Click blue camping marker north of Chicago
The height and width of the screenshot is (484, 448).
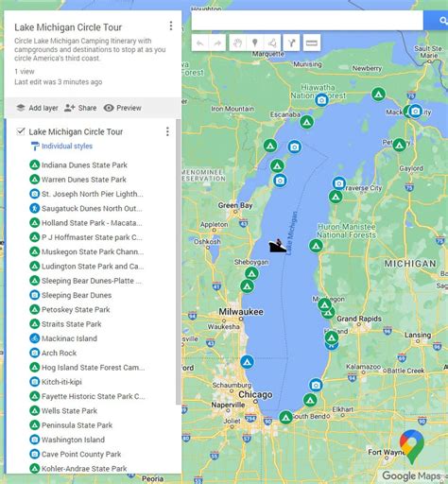pyautogui.click(x=248, y=362)
